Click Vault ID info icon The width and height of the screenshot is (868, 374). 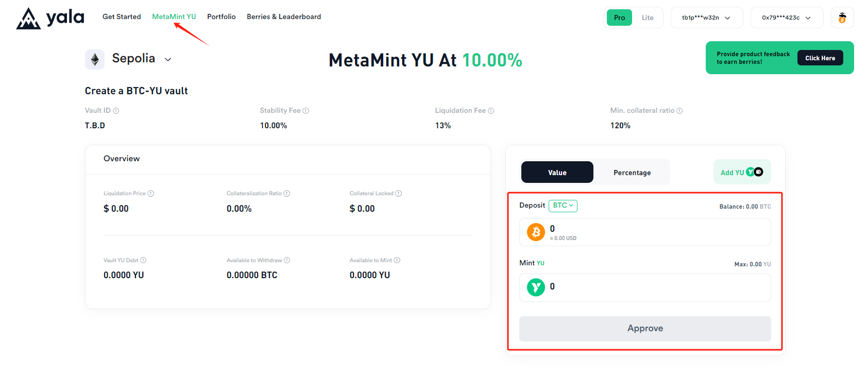[x=116, y=111]
